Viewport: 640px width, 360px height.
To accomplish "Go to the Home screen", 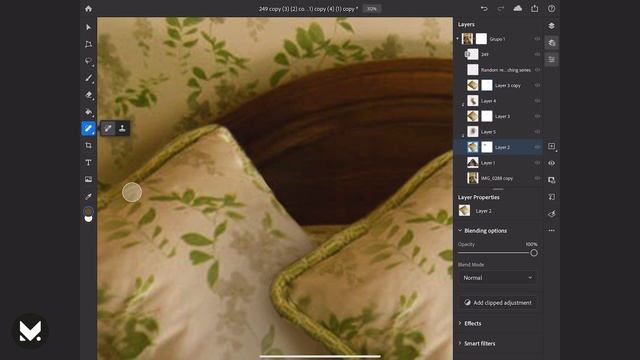I will pos(89,9).
